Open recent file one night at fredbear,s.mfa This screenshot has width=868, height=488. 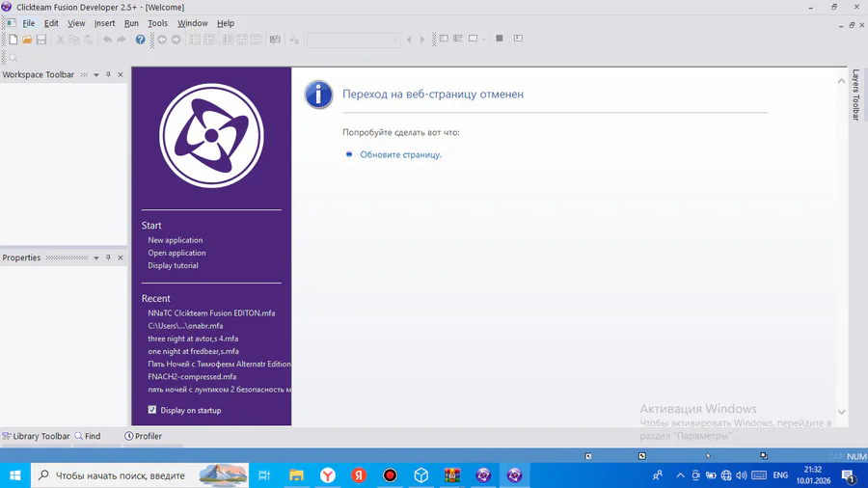[193, 351]
